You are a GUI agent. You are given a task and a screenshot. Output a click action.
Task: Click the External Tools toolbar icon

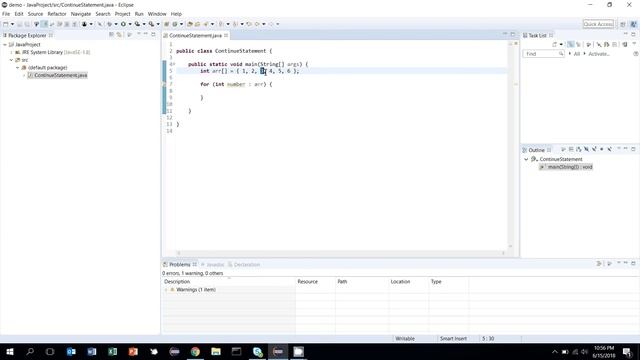151,24
